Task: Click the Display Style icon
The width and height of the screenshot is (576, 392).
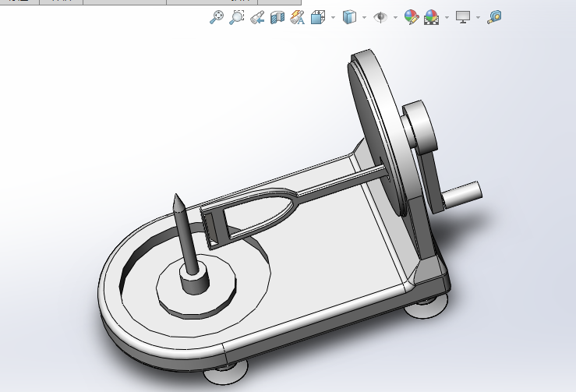Action: coord(349,16)
